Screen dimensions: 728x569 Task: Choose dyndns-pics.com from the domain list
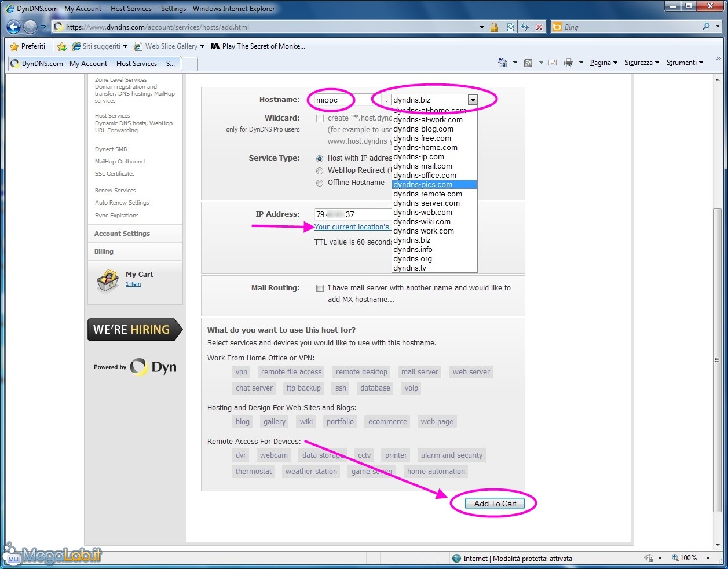click(434, 185)
